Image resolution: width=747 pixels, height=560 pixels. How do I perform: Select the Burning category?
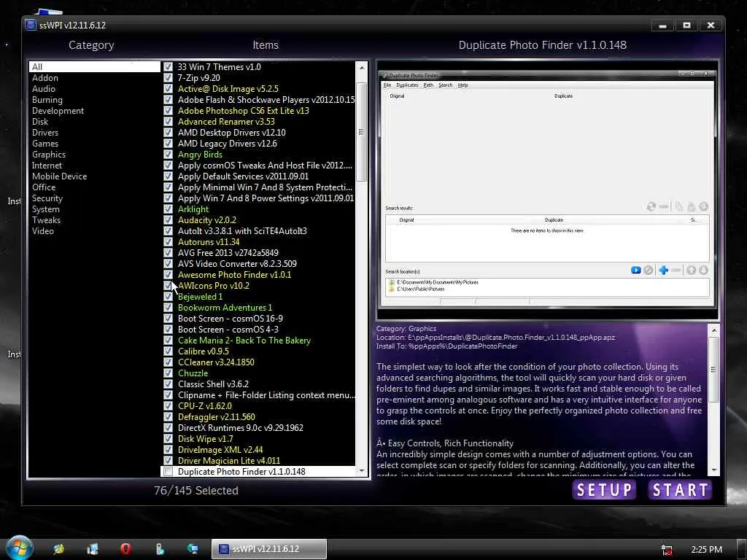coord(47,99)
